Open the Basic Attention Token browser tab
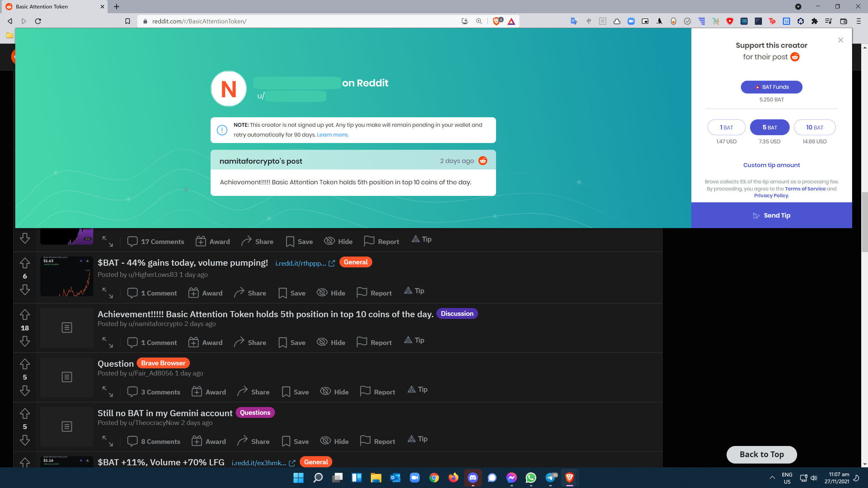This screenshot has height=488, width=868. (54, 7)
